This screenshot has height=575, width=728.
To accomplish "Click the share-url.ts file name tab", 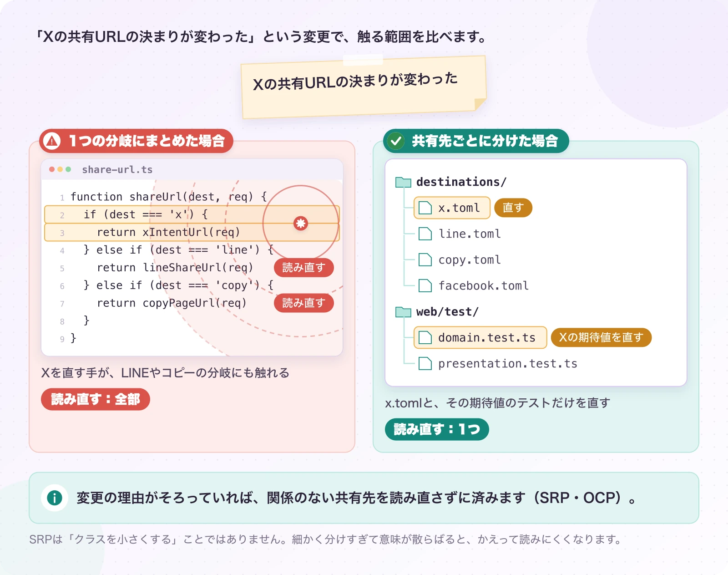I will tap(117, 169).
